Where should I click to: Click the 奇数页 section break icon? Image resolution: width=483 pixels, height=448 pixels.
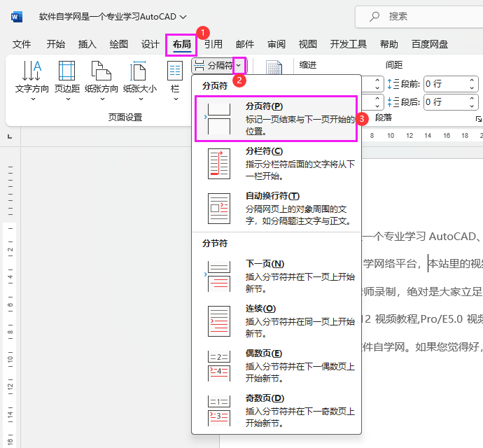[219, 410]
